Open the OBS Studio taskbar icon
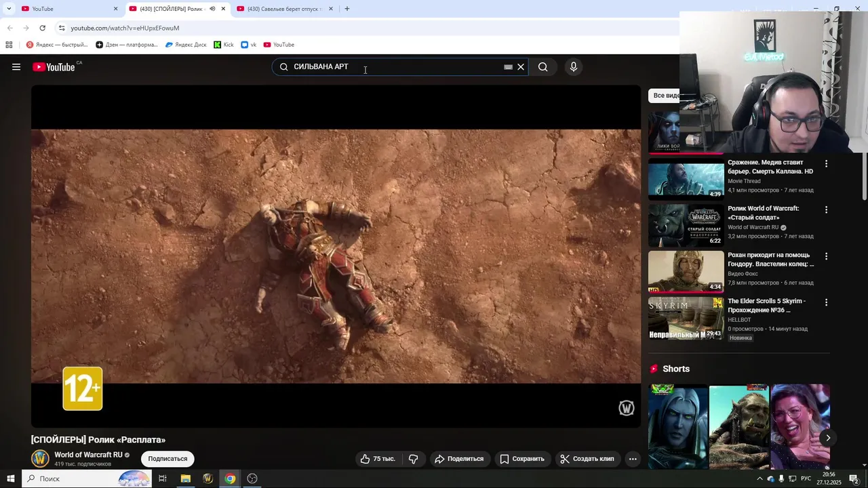This screenshot has width=868, height=488. tap(252, 479)
